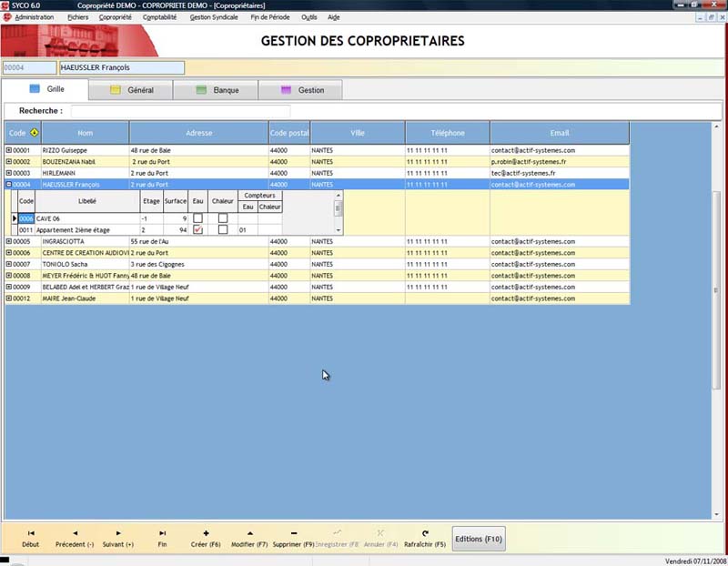The height and width of the screenshot is (566, 728).
Task: Expand row 00007 TONIOLO Sacha
Action: point(10,264)
